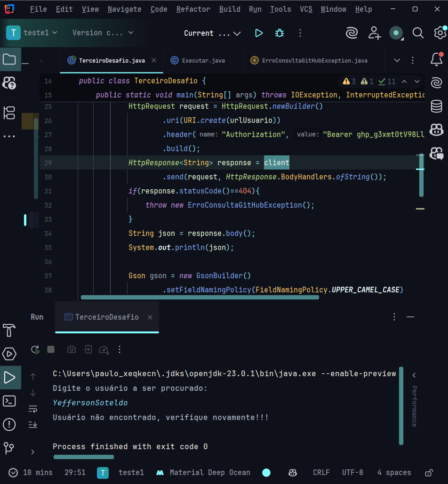This screenshot has height=484, width=448.
Task: Open the Terminal tool window
Action: 9,401
